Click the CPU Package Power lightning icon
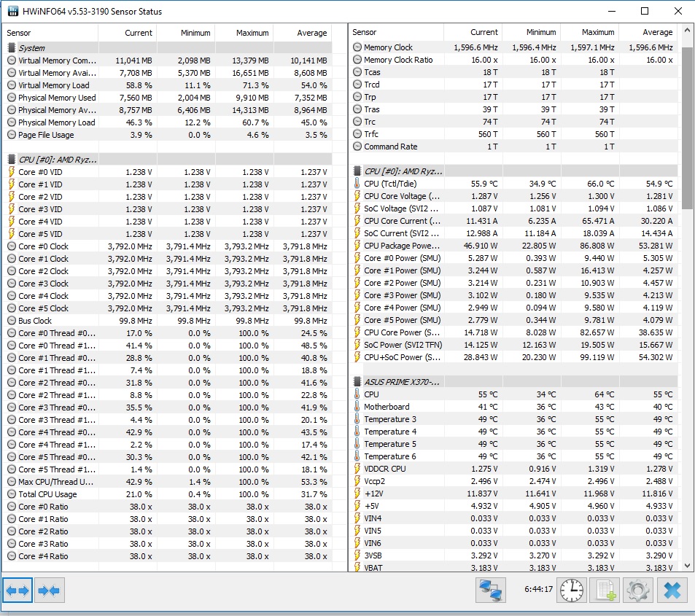Image resolution: width=695 pixels, height=616 pixels. [x=357, y=245]
